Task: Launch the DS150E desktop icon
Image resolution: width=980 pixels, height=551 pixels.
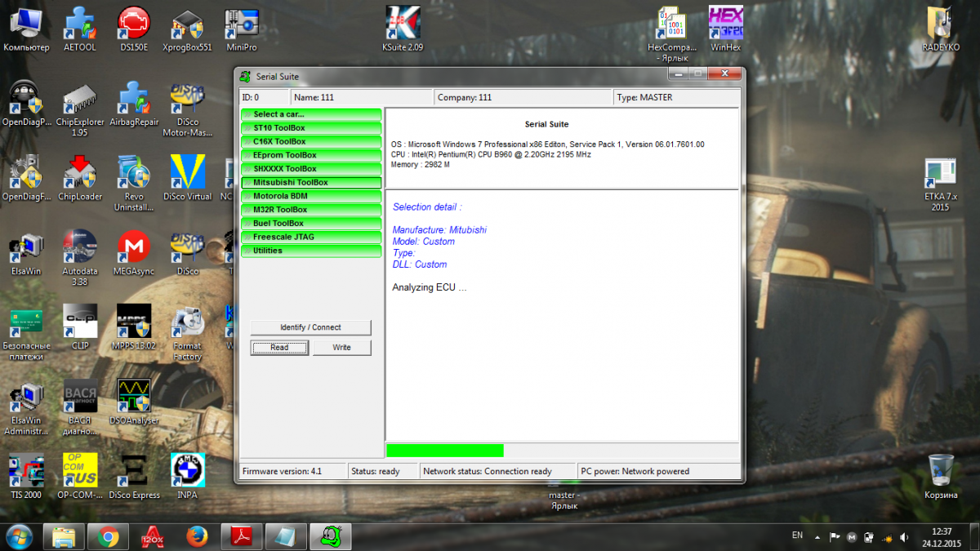Action: click(x=134, y=29)
